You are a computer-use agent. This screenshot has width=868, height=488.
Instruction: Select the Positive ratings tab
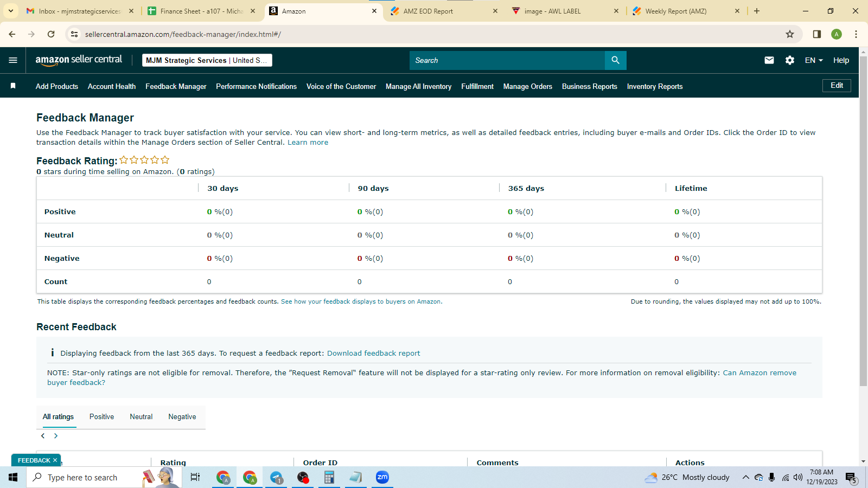coord(102,416)
